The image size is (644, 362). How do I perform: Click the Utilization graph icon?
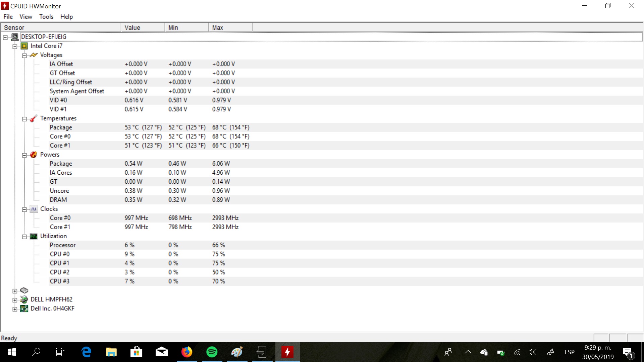pos(34,236)
